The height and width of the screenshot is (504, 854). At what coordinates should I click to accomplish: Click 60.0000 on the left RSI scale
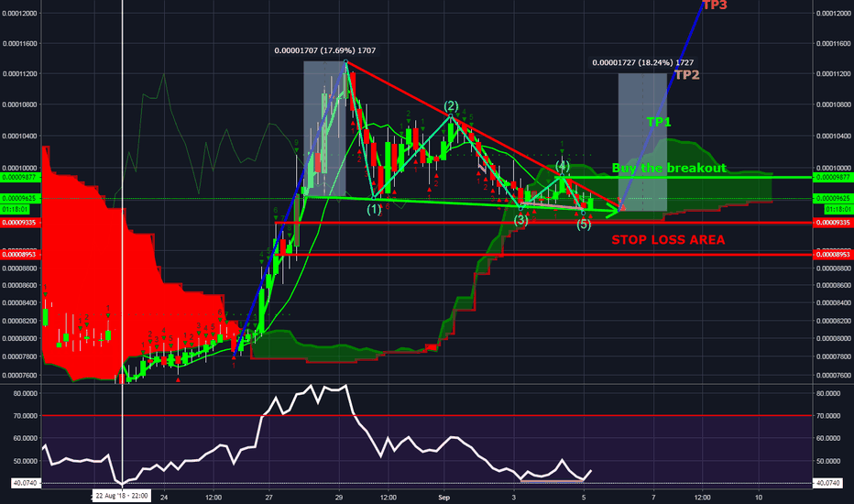[x=26, y=438]
